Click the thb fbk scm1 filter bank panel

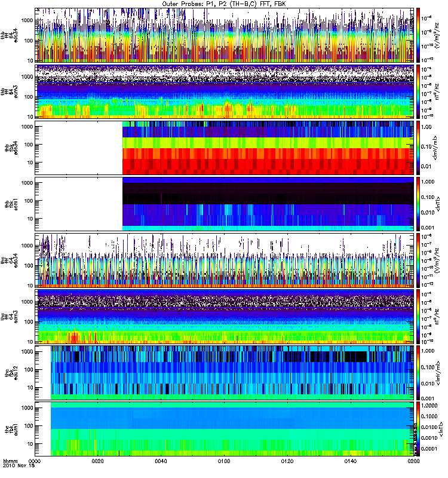(225, 204)
